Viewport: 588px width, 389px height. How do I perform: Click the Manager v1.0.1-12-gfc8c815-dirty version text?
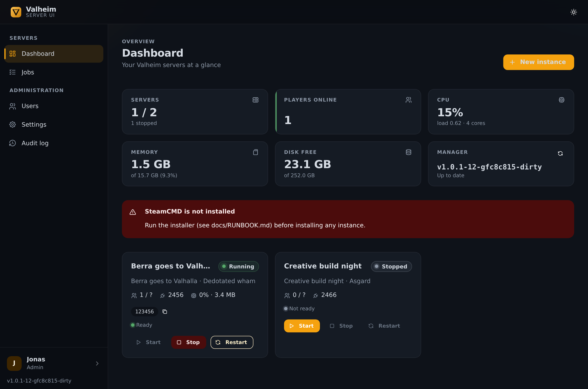pyautogui.click(x=490, y=167)
